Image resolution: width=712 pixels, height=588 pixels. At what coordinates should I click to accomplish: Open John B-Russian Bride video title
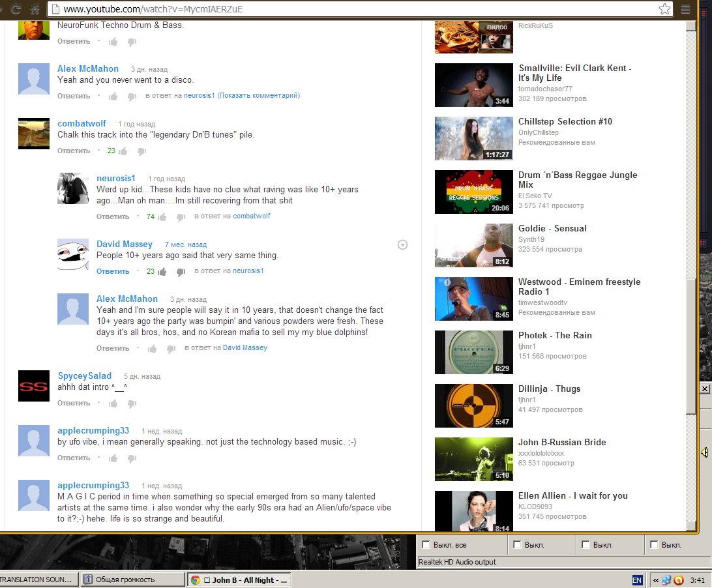point(562,442)
